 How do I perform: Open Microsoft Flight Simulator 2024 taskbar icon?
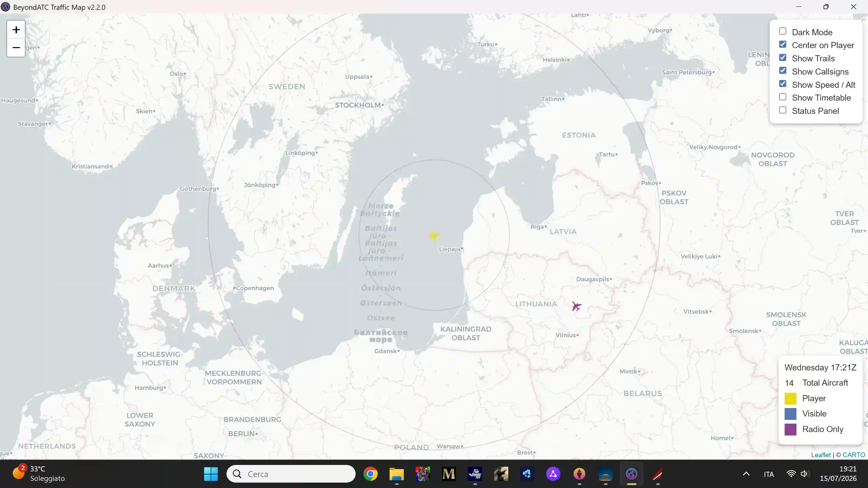(x=475, y=474)
